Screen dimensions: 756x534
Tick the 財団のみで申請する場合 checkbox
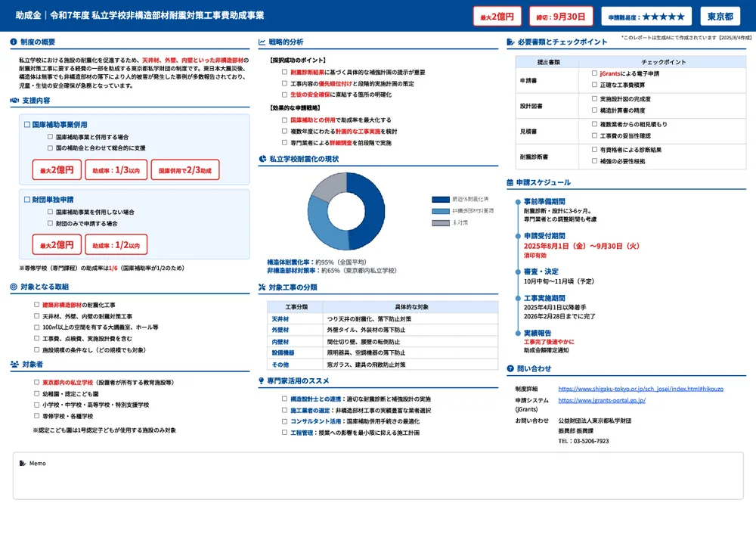pos(50,223)
